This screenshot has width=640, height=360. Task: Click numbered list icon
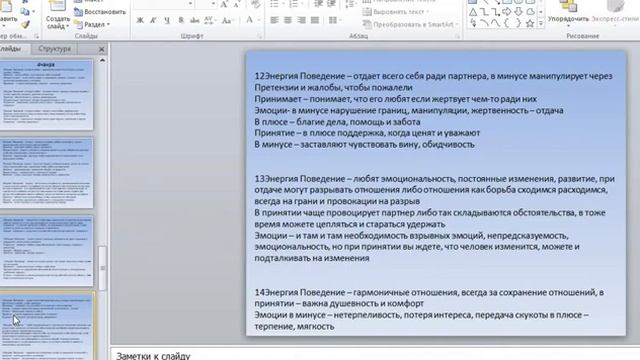pos(293,4)
